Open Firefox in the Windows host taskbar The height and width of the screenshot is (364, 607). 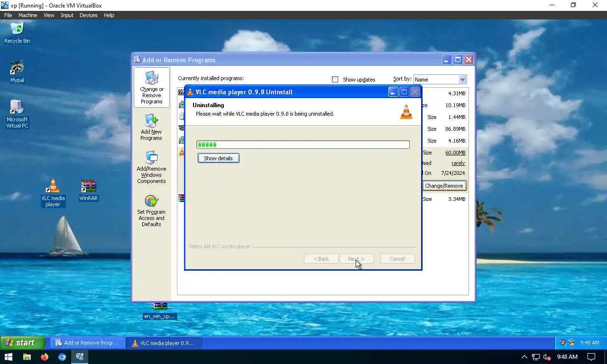coord(45,357)
